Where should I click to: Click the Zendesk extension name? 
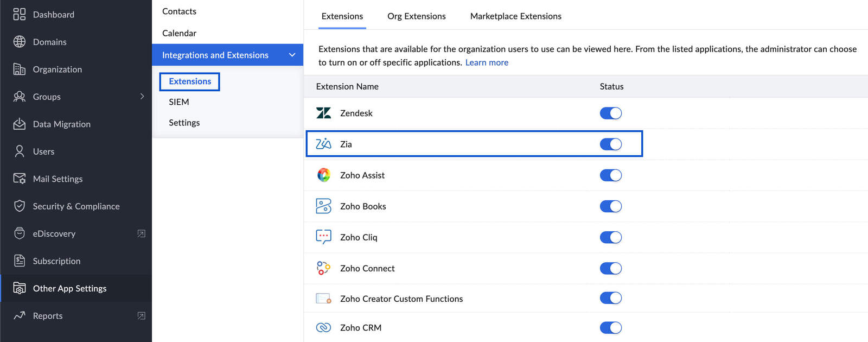pos(356,113)
